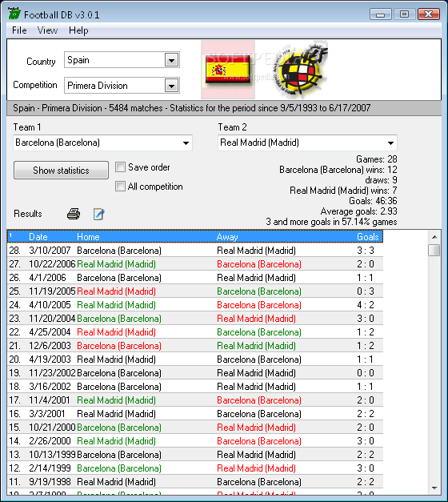
Task: Click the Games: 28 statistic text
Action: pos(376,159)
